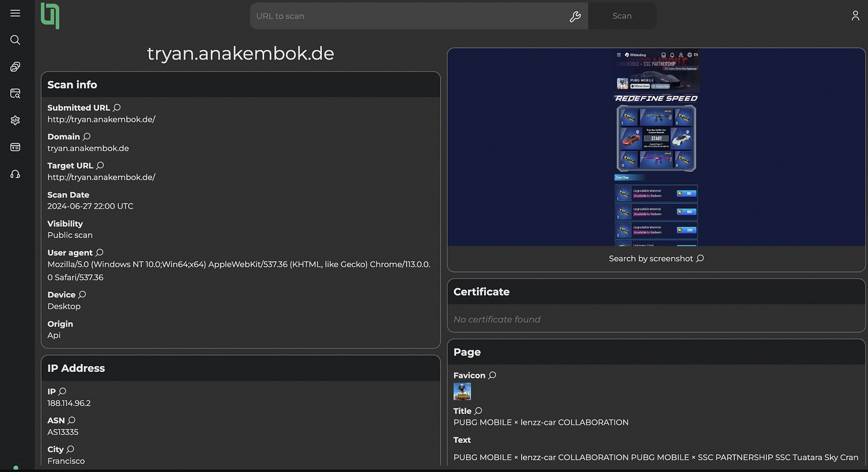Click the Scan button

[x=622, y=16]
